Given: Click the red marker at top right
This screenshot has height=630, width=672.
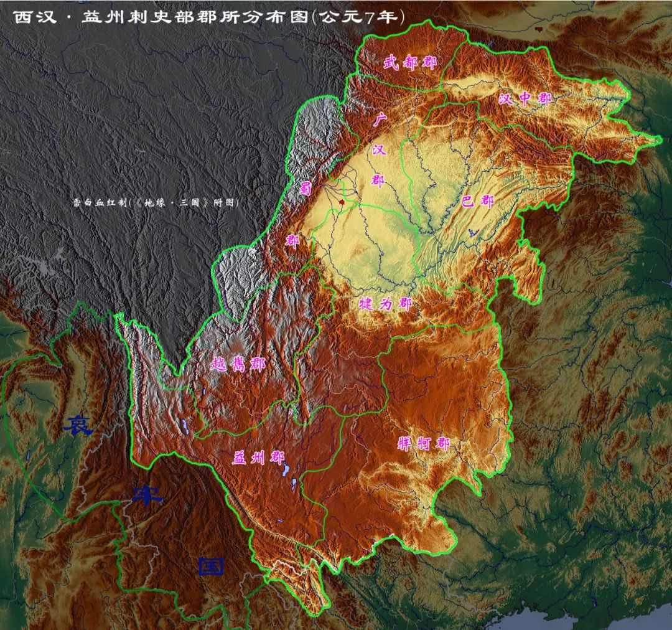Looking at the screenshot, I should coord(538,29).
